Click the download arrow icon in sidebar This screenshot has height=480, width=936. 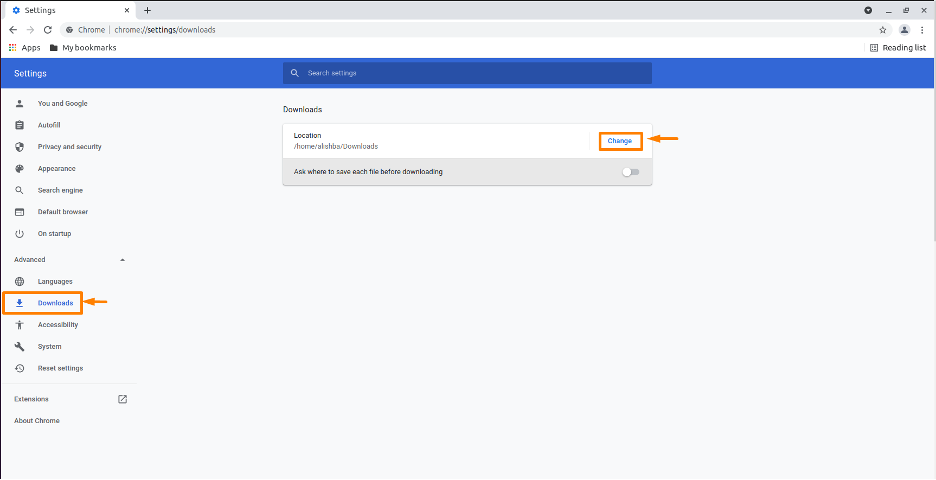click(20, 303)
